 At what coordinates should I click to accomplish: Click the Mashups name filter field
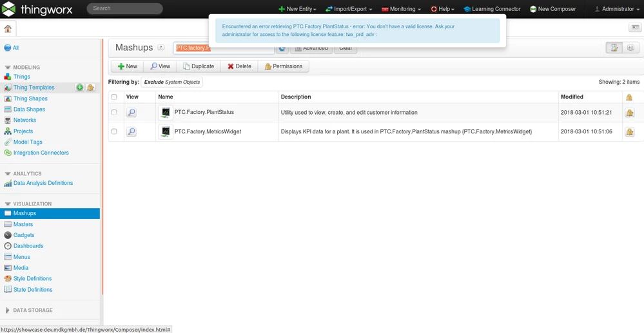tap(224, 48)
